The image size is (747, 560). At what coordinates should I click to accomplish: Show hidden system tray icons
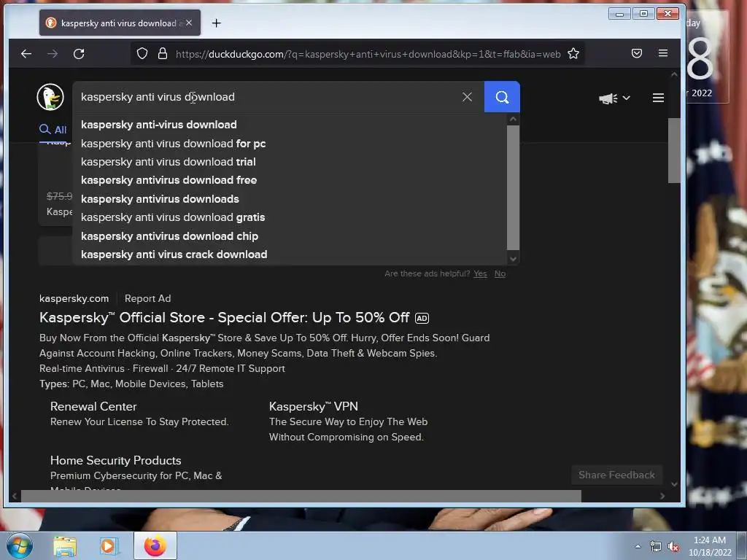[x=638, y=546]
